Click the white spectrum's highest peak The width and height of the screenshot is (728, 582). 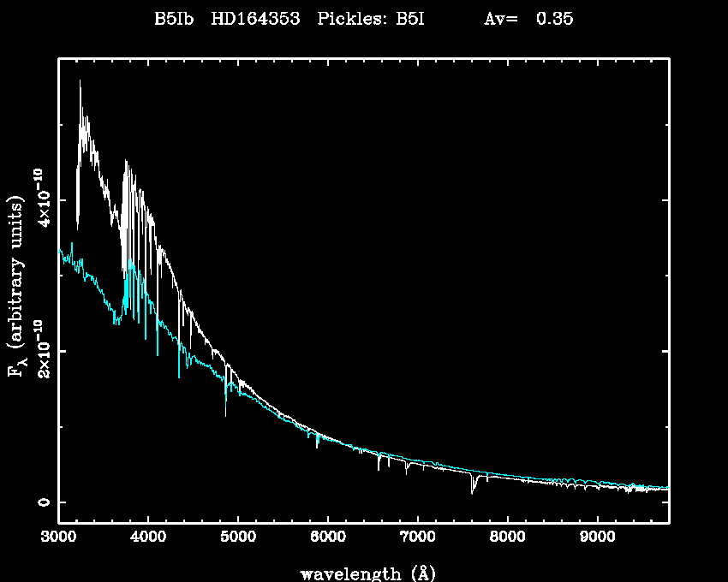tap(81, 81)
